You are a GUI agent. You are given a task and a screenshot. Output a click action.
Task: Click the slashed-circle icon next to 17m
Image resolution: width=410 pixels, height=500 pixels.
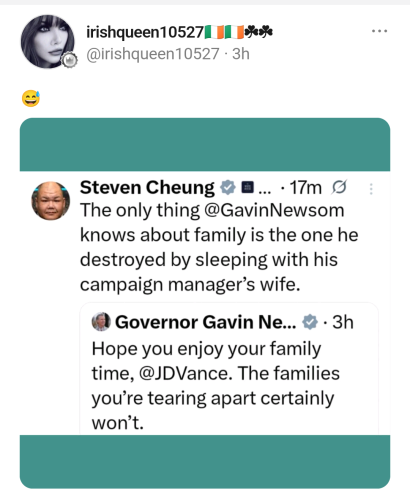tap(339, 187)
